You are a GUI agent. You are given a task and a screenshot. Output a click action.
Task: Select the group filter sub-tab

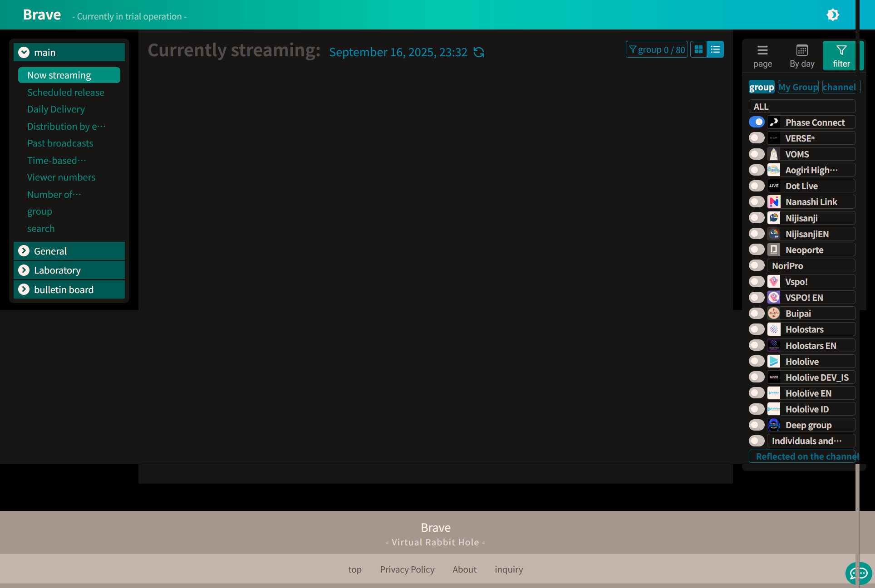pos(762,87)
